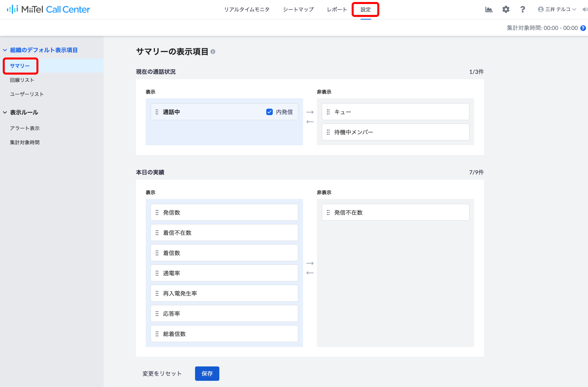Viewport: 588px width, 387px height.
Task: Uncheck the 内発信 checkbox
Action: tap(269, 112)
